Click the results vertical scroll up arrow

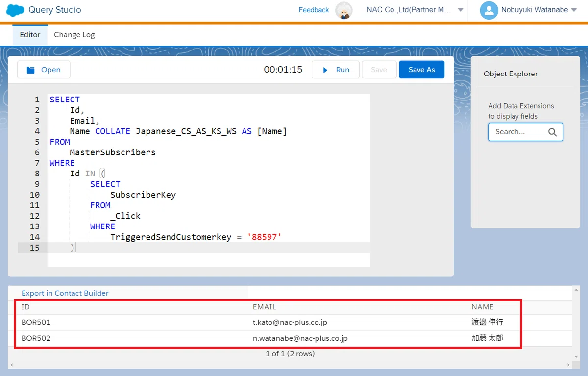coord(576,291)
